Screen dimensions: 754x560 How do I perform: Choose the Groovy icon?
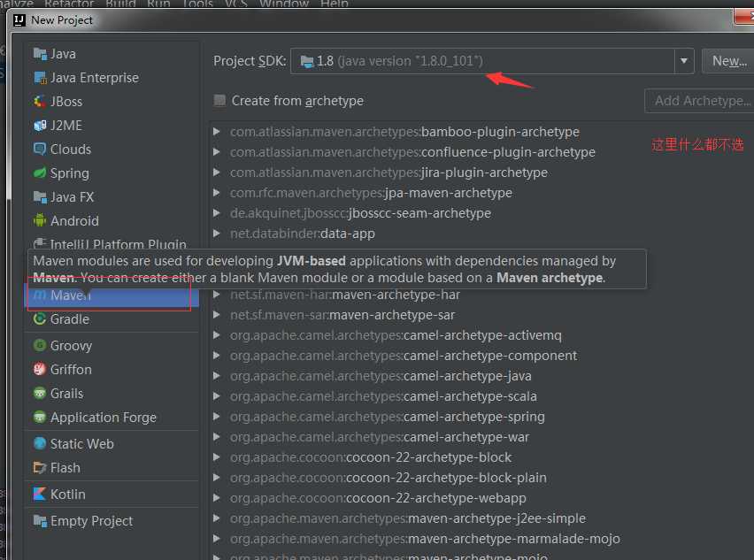40,345
